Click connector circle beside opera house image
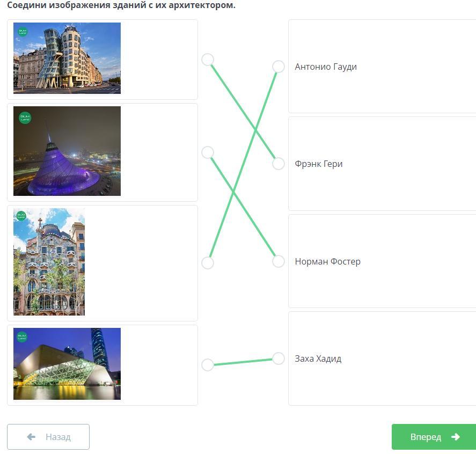Image resolution: width=476 pixels, height=454 pixels. (x=208, y=365)
